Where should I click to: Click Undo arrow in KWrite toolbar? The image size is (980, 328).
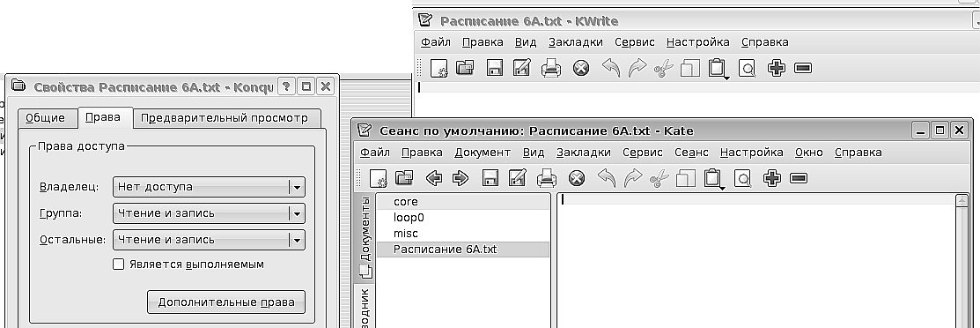click(x=610, y=68)
